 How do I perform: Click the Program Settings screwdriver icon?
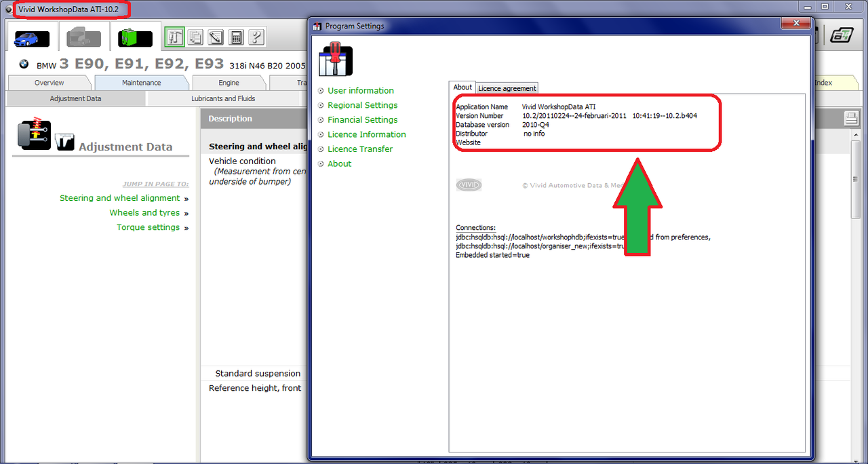[x=336, y=58]
